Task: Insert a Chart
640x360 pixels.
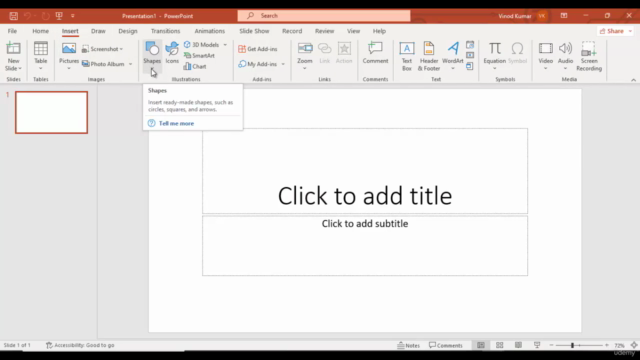Action: pyautogui.click(x=195, y=66)
